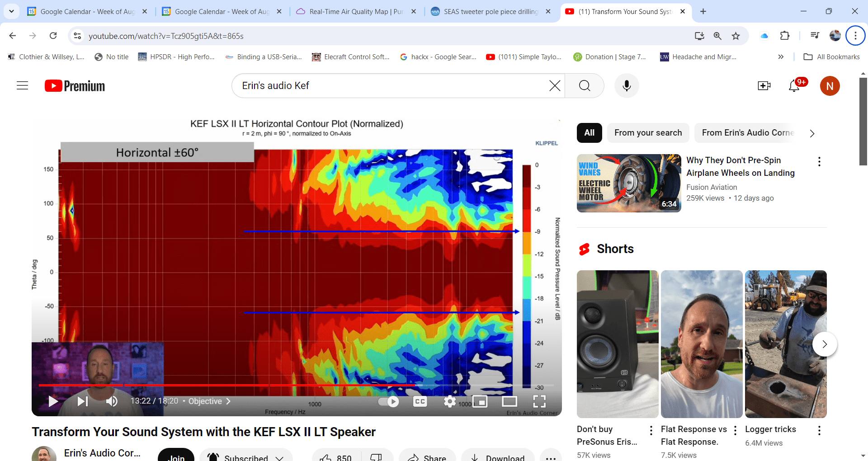
Task: Open zoom magnifier in address bar
Action: pos(717,36)
